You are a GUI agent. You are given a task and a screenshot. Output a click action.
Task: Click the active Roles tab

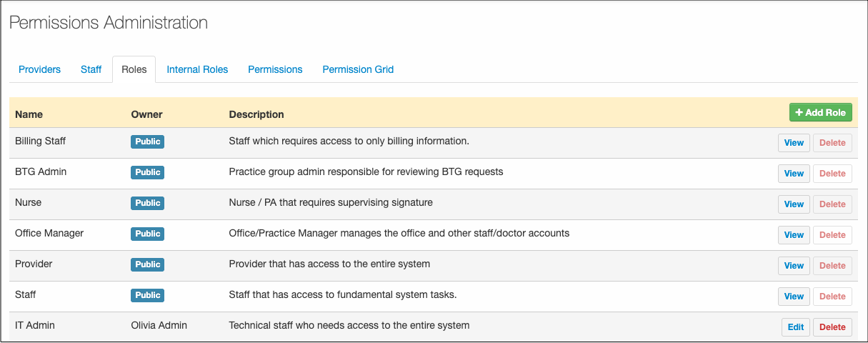tap(134, 69)
